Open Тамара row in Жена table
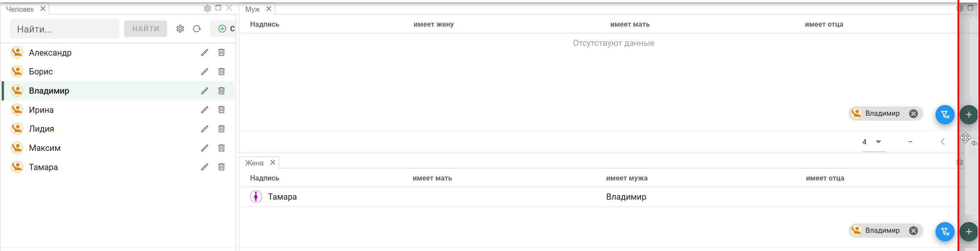 pyautogui.click(x=599, y=197)
